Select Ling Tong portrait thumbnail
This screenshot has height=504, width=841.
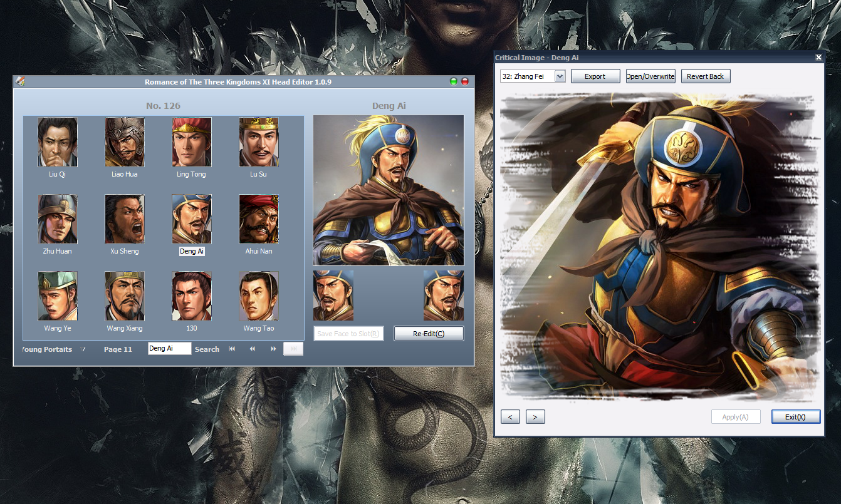pos(191,142)
